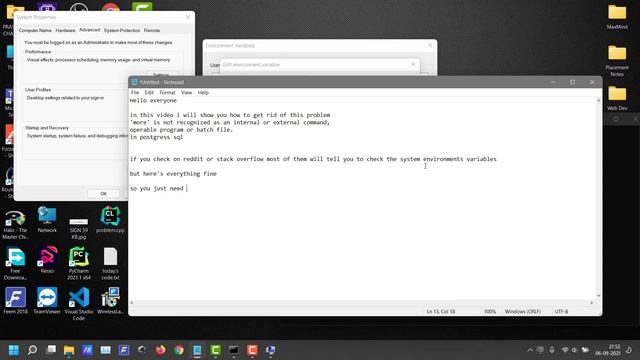The width and height of the screenshot is (640, 360).
Task: Open Google Chrome from the taskbar
Action: (179, 350)
